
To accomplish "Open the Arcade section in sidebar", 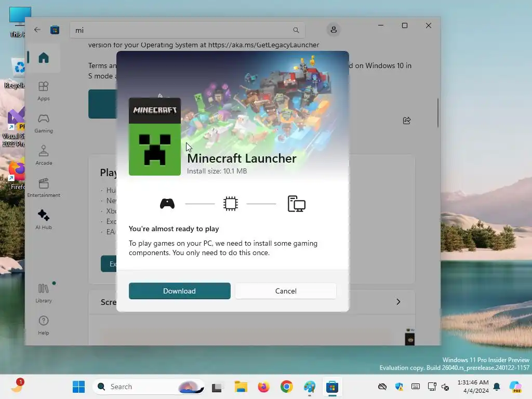I will point(44,155).
